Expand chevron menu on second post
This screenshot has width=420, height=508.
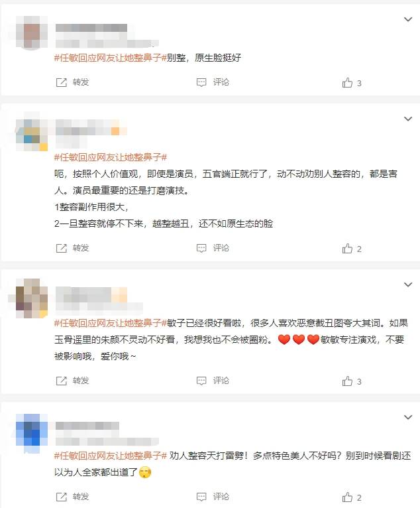click(x=408, y=119)
